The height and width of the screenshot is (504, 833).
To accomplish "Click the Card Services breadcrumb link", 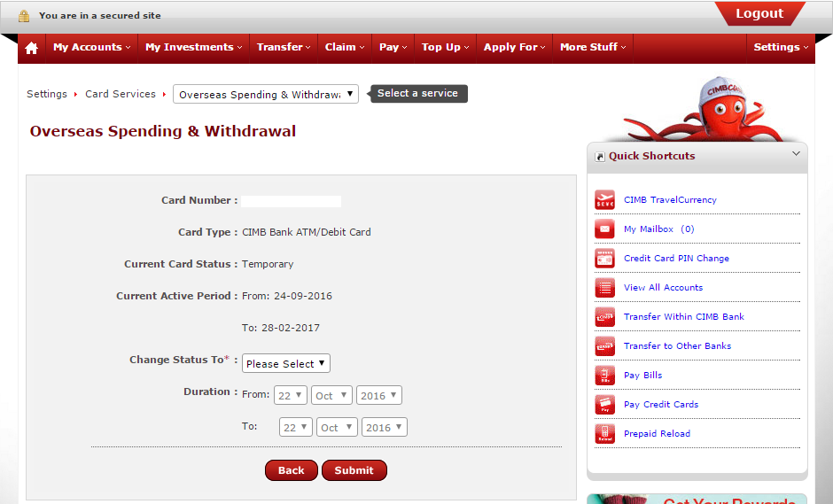I will click(121, 94).
